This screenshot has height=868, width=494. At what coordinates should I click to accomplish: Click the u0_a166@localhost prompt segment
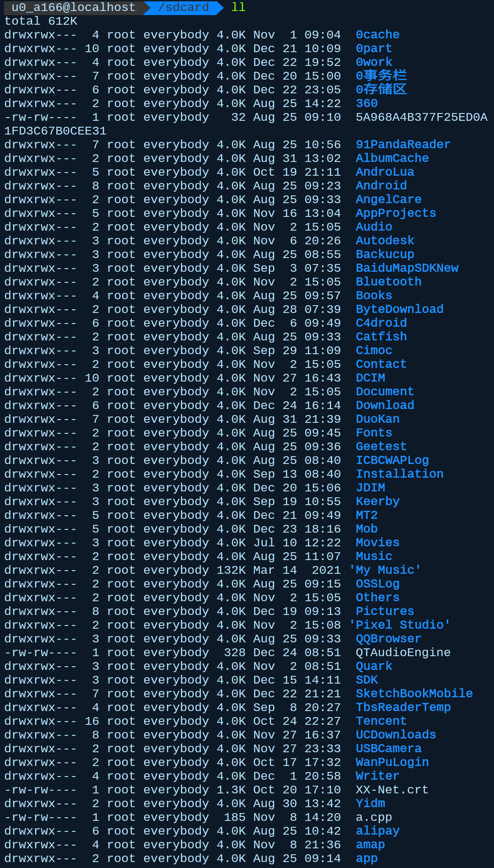[73, 7]
